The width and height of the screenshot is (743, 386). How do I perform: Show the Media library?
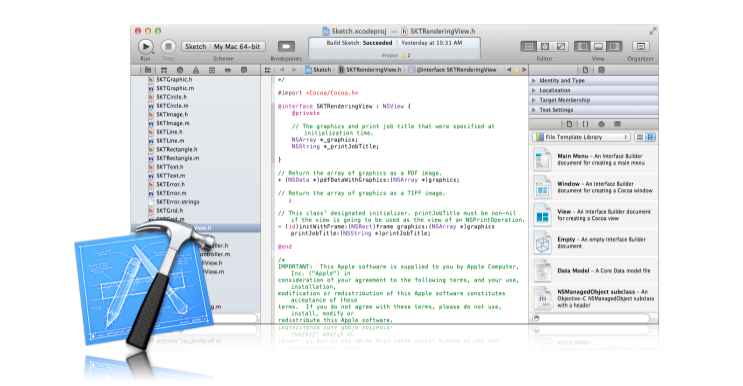617,124
